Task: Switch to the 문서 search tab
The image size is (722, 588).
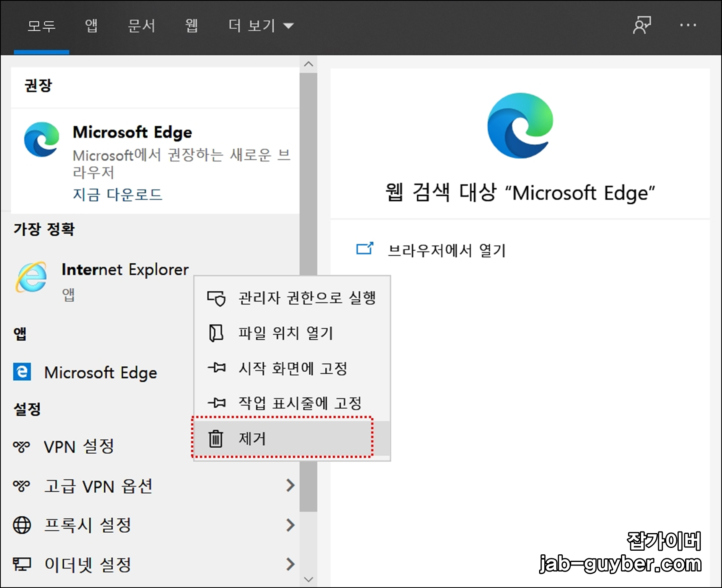Action: [141, 25]
